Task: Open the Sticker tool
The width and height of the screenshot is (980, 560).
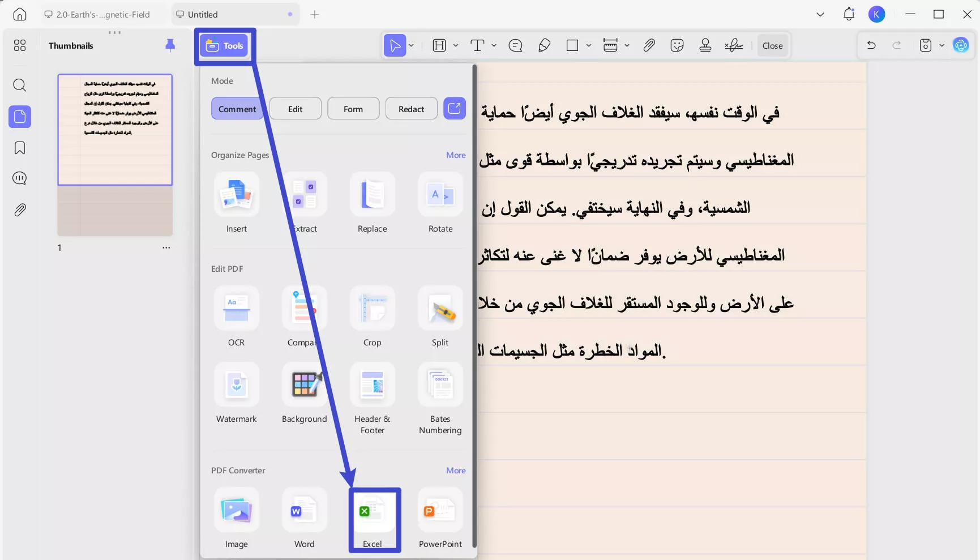Action: [677, 45]
